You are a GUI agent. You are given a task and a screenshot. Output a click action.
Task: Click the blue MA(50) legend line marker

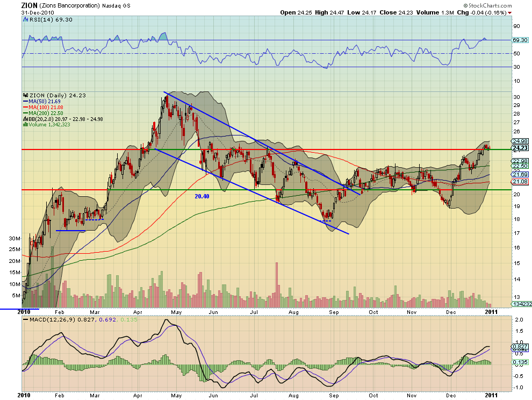tap(25, 102)
